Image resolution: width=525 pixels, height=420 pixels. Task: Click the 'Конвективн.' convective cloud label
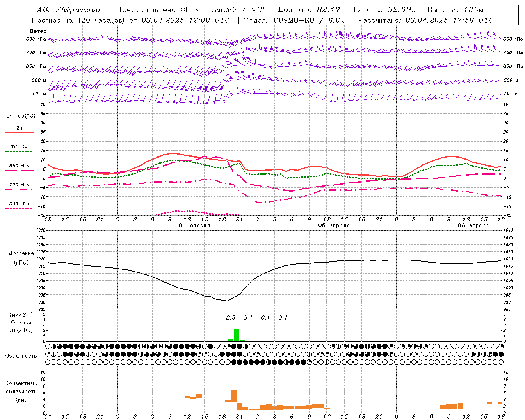coord(21,383)
